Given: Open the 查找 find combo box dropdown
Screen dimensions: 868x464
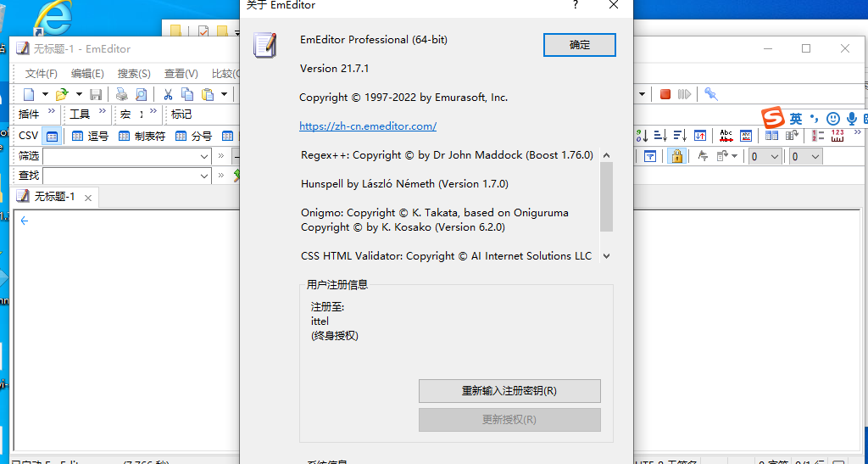Looking at the screenshot, I should pyautogui.click(x=204, y=176).
